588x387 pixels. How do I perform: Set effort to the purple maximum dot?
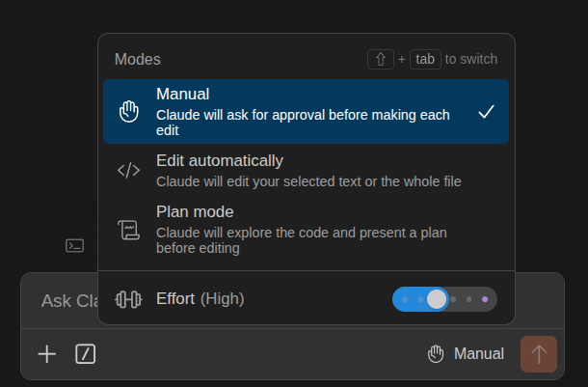pos(485,299)
